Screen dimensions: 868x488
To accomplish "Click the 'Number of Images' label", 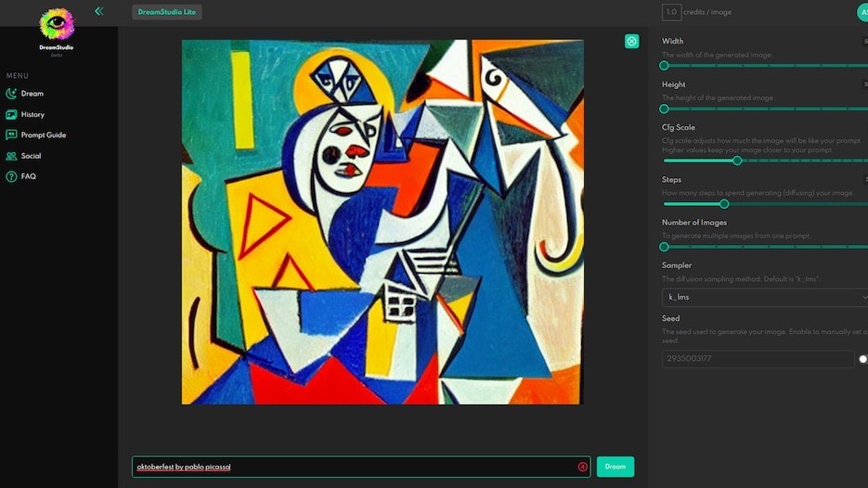I will 694,223.
